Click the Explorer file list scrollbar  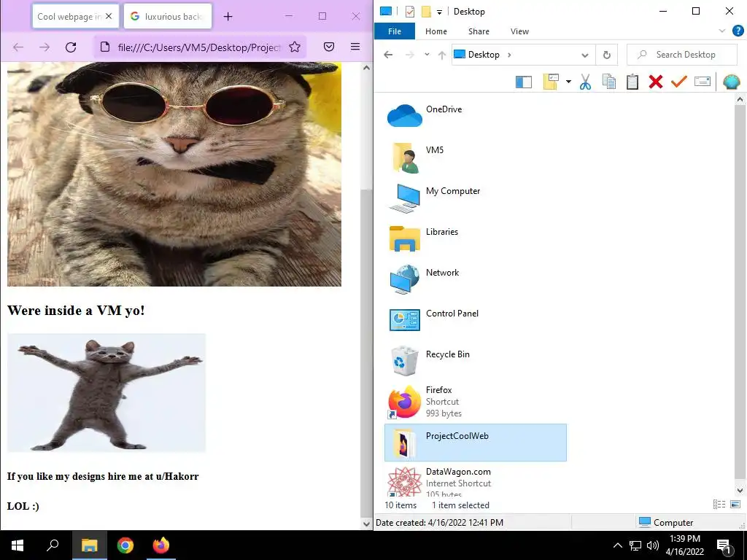point(740,290)
